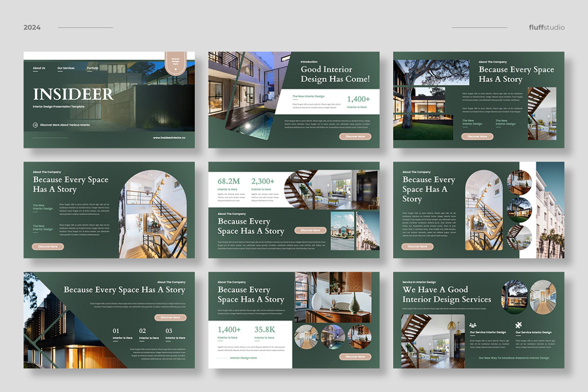The height and width of the screenshot is (392, 588).
Task: Click Our New Way To Introduce Awesome Interior Design
Action: (x=514, y=358)
